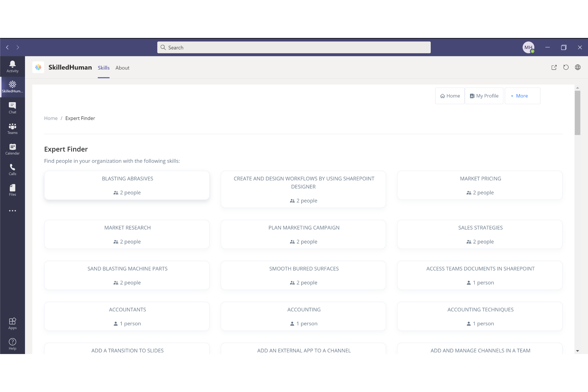Viewport: 588px width, 392px height.
Task: Click the pop-out app icon
Action: [x=554, y=68]
